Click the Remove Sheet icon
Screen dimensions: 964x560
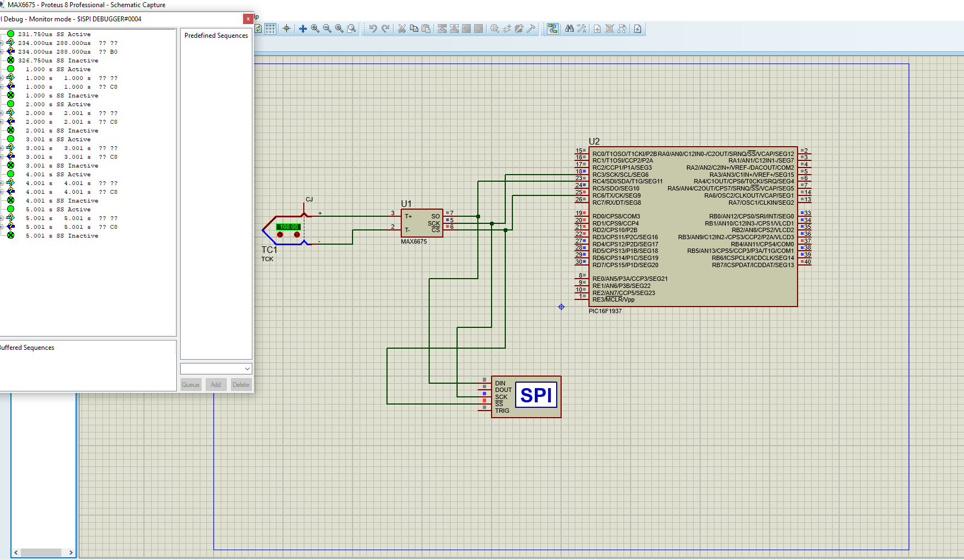(x=609, y=28)
